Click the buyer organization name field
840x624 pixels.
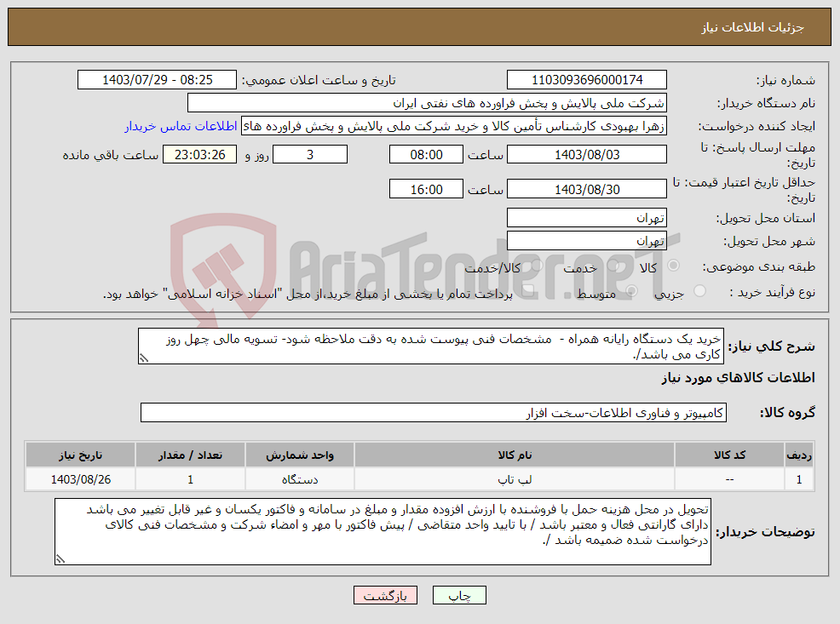point(427,103)
